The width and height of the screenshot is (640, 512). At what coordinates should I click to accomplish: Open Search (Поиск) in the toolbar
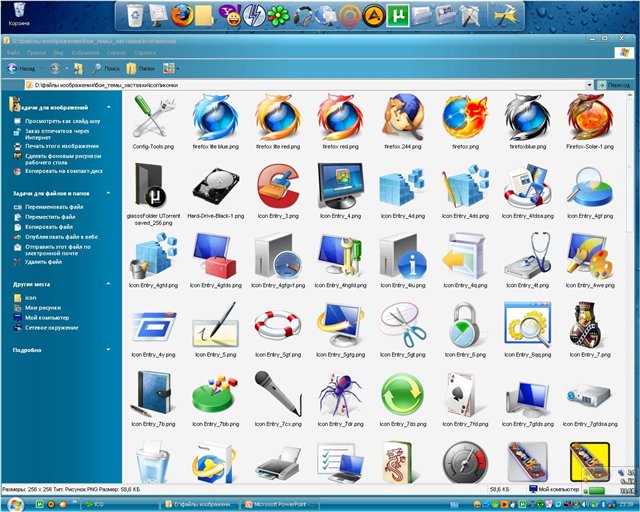(x=105, y=69)
